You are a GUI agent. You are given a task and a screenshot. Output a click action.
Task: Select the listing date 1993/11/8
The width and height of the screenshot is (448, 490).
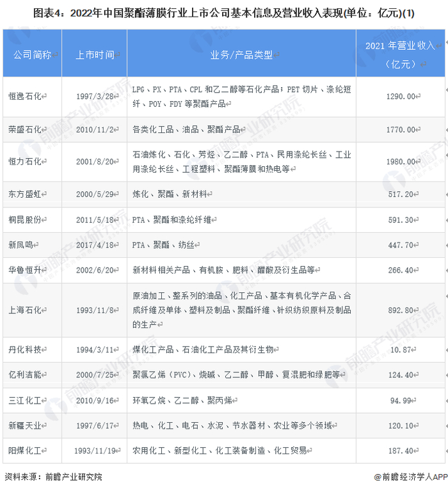[95, 310]
